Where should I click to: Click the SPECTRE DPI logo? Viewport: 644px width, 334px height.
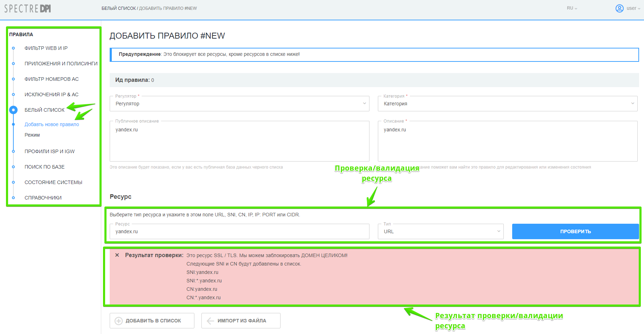tap(27, 8)
